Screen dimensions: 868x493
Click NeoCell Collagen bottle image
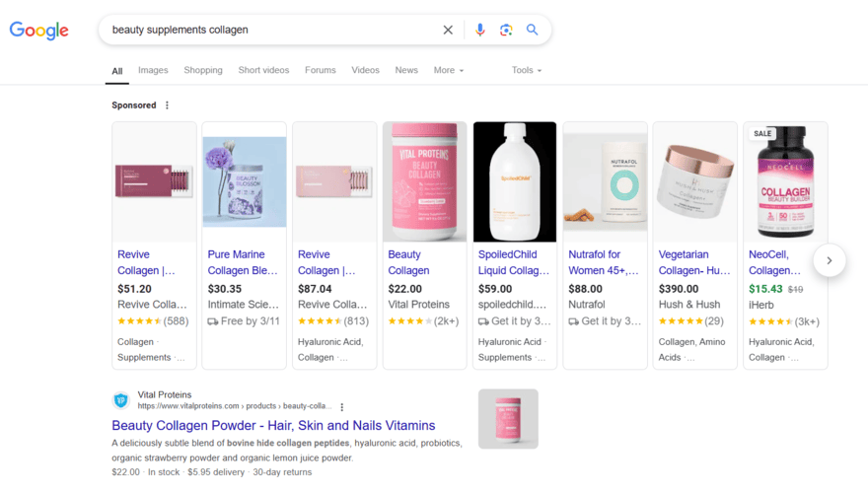[x=785, y=181]
